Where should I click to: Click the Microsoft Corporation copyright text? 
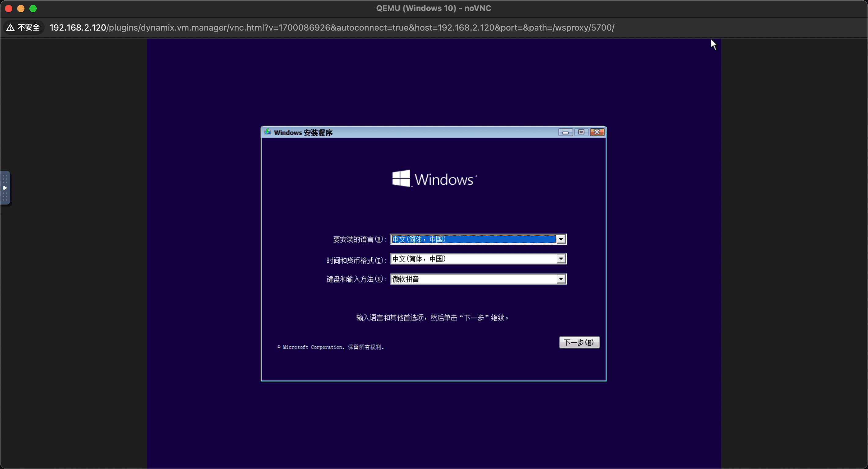point(331,347)
